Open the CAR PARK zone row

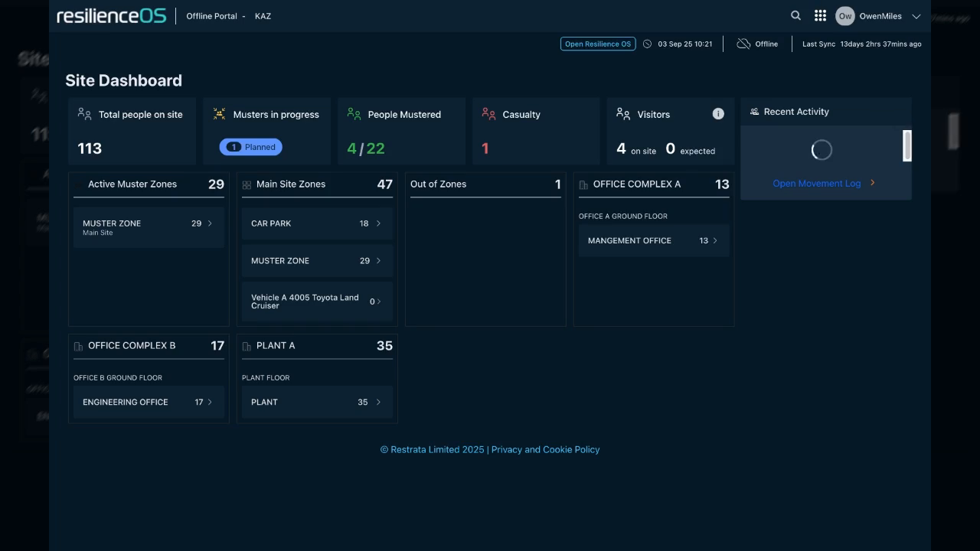[317, 223]
